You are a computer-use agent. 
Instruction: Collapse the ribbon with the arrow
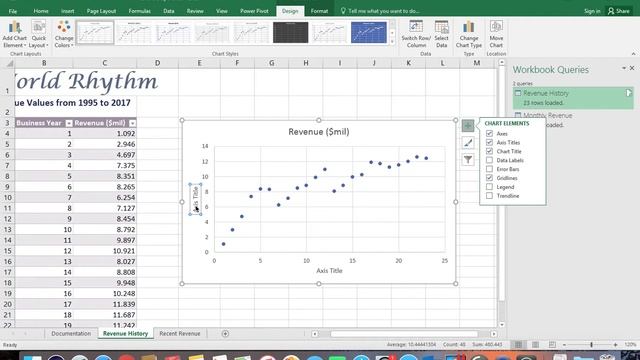[633, 53]
